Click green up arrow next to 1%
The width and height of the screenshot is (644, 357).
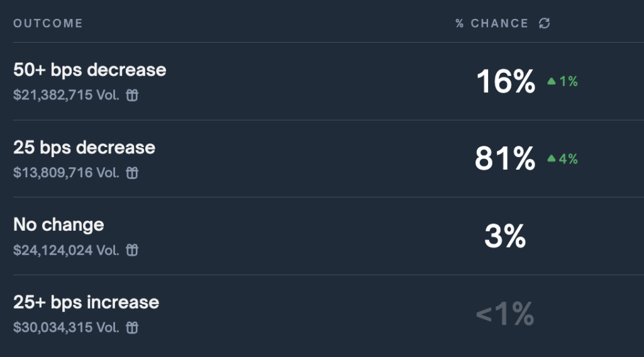coord(552,81)
